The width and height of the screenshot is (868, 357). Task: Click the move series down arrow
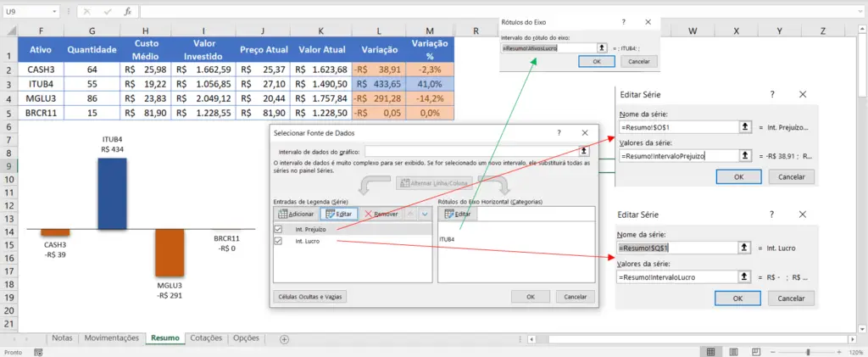pos(425,214)
